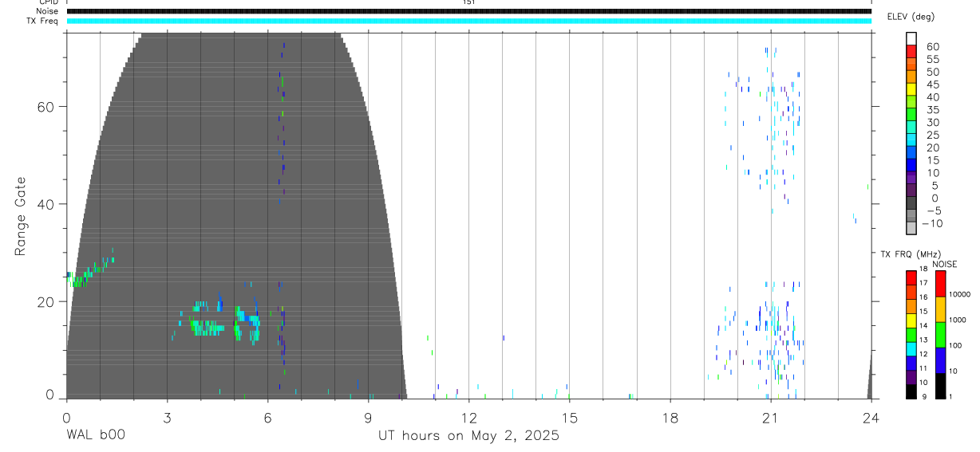980x452 pixels.
Task: Click the black bottom segment of the NOISE colorbar
Action: (x=940, y=386)
